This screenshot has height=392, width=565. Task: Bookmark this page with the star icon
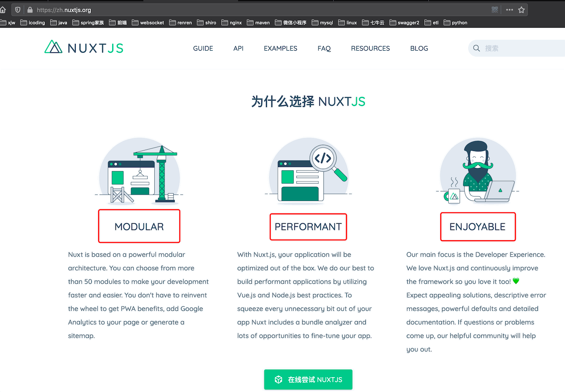[521, 10]
